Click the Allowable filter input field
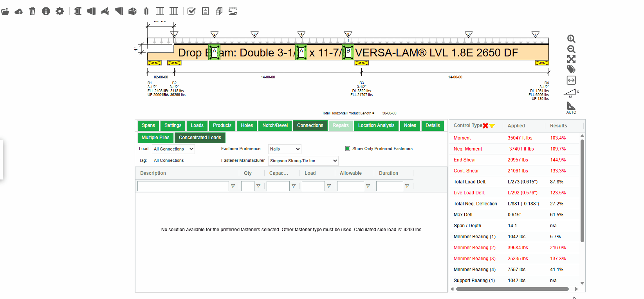Viewport: 644px width, 299px height. (350, 186)
